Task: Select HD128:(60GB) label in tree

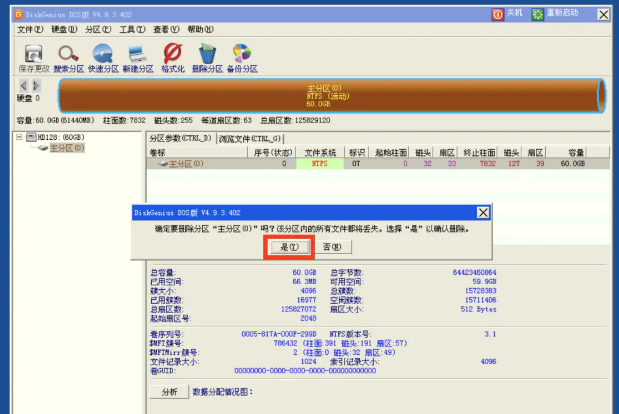Action: 61,137
